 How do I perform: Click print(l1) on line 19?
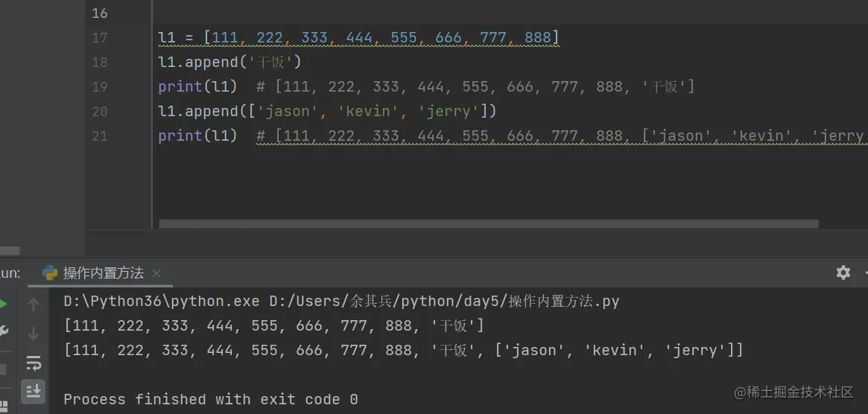(x=197, y=86)
